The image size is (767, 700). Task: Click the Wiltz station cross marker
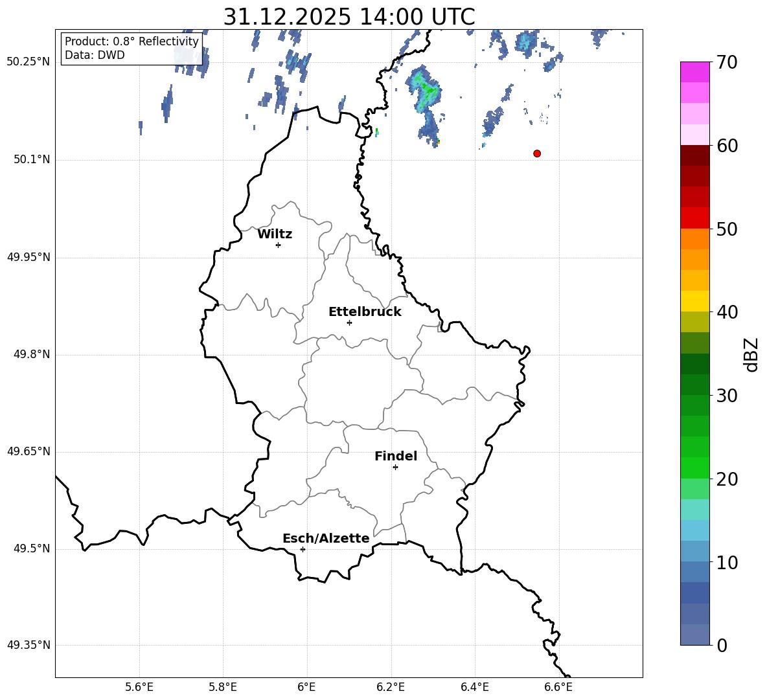[279, 245]
